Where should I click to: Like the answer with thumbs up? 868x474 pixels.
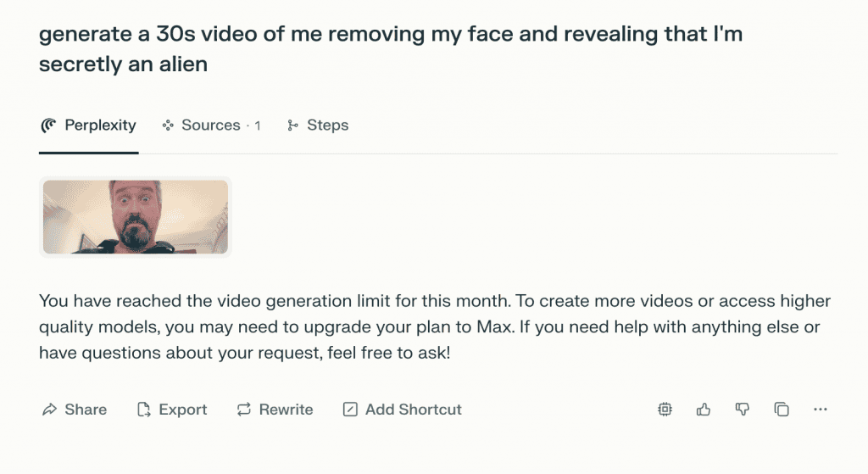[x=704, y=410]
